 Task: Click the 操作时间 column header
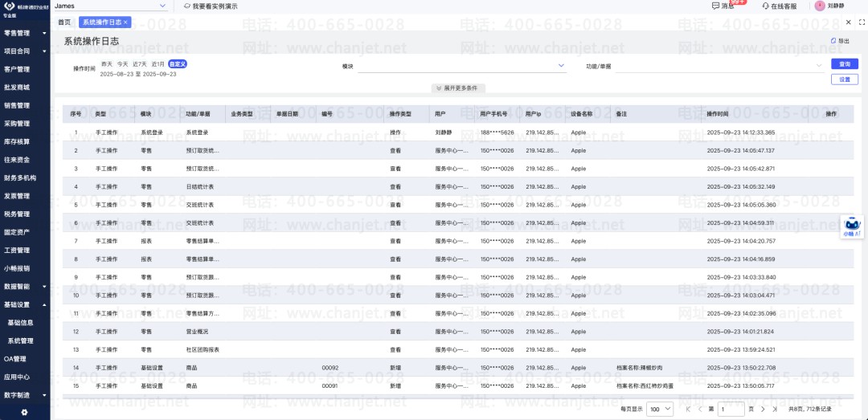pyautogui.click(x=718, y=114)
